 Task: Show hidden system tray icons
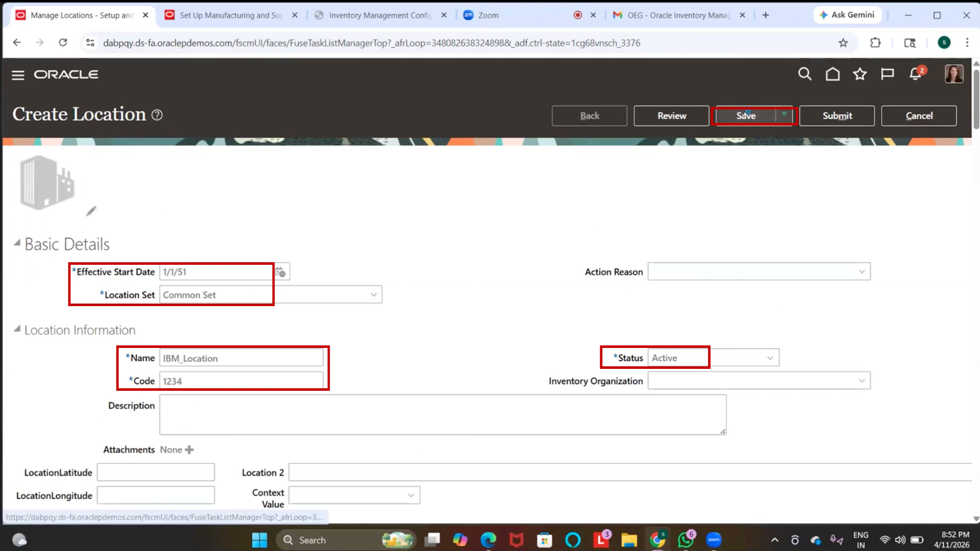pyautogui.click(x=774, y=540)
